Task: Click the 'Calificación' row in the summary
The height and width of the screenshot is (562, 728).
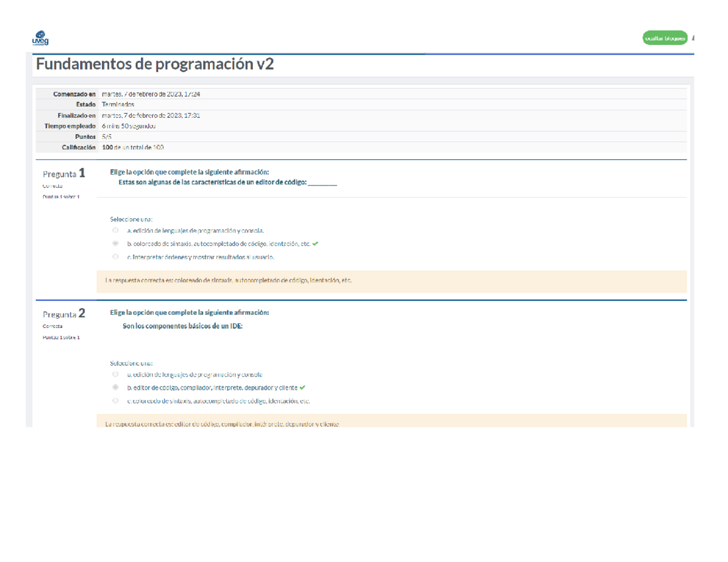Action: point(361,147)
